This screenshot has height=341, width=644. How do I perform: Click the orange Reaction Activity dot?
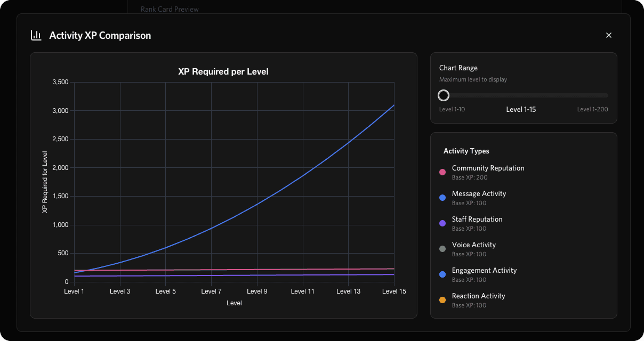442,300
